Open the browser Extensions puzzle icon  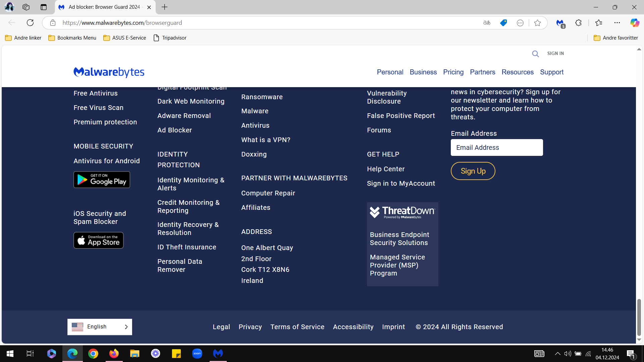tap(578, 23)
